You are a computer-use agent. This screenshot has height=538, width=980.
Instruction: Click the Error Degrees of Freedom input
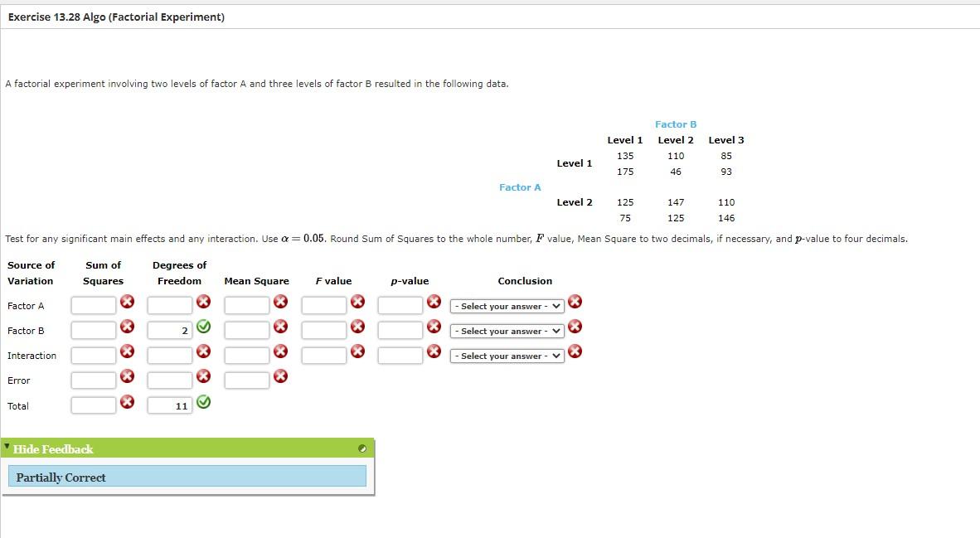tap(170, 380)
